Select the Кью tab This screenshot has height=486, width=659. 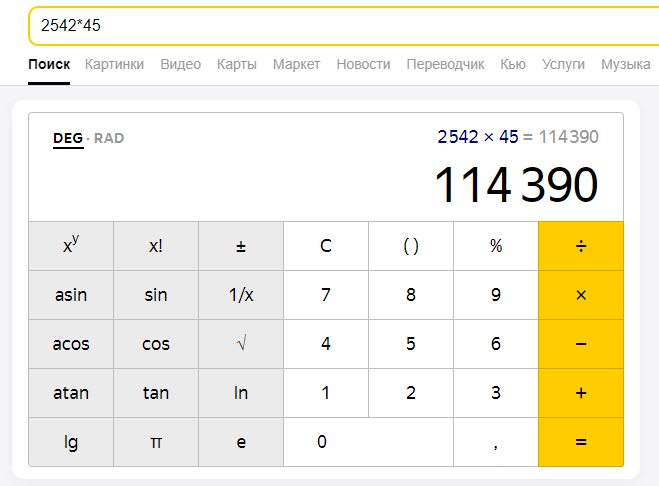[513, 64]
